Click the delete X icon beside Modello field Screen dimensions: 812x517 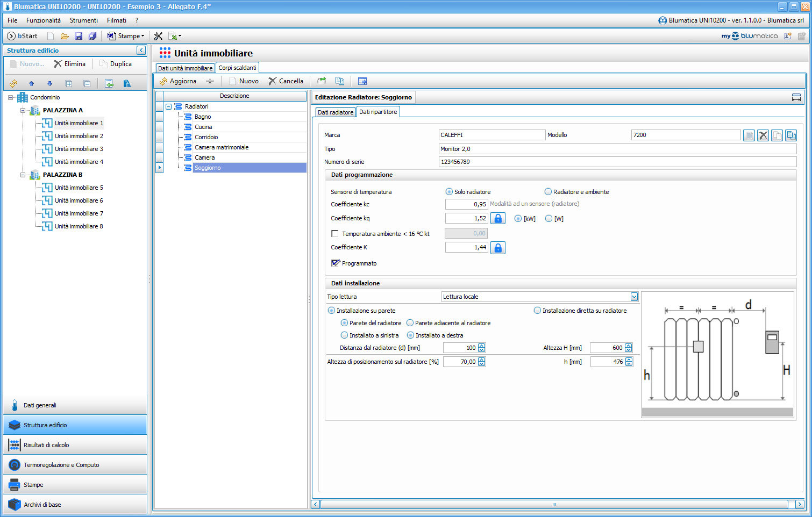(763, 135)
